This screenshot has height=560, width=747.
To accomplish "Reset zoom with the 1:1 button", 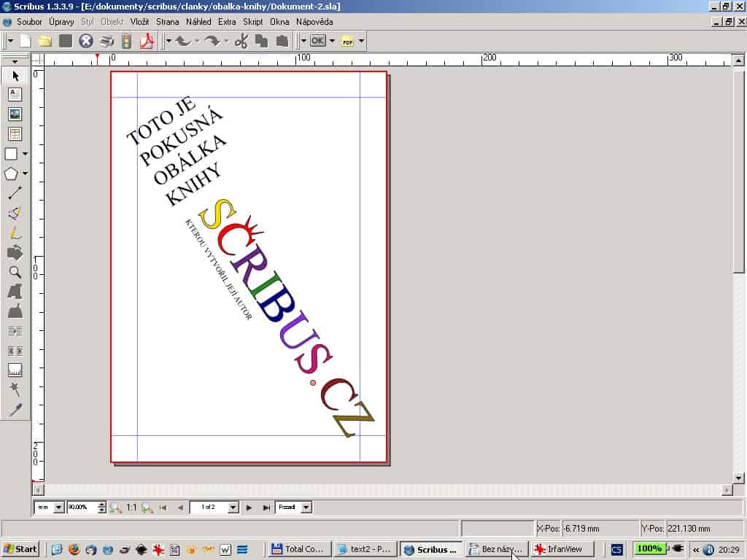I will pos(131,507).
